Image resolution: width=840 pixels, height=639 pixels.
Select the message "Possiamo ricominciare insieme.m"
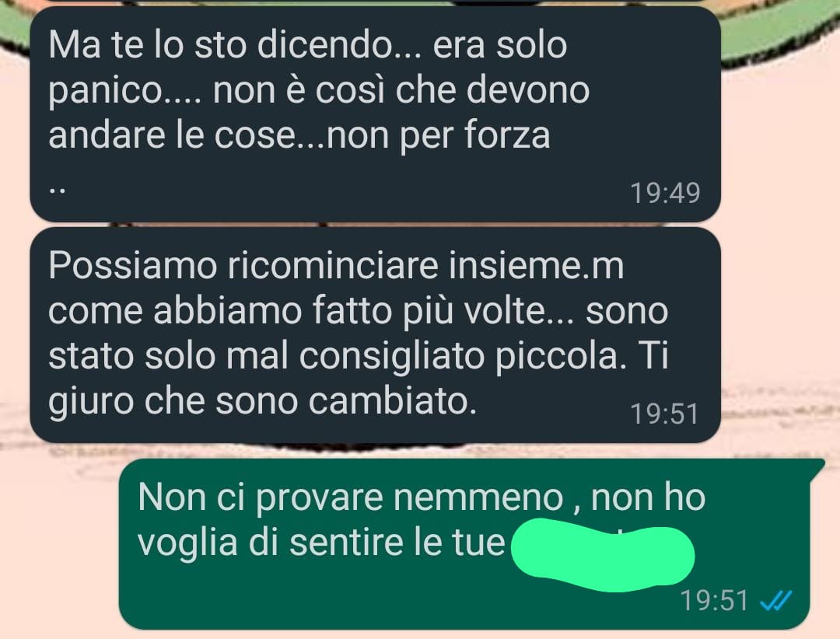click(x=375, y=335)
